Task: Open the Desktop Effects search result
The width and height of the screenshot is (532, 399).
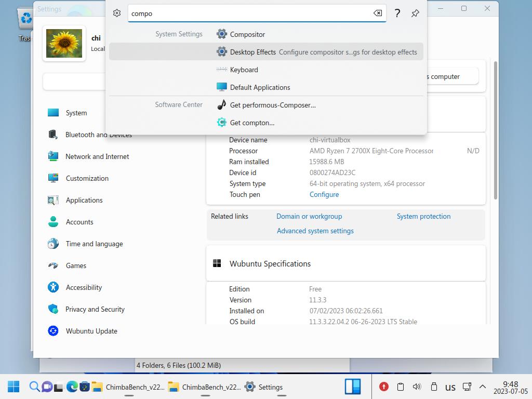Action: 266,52
